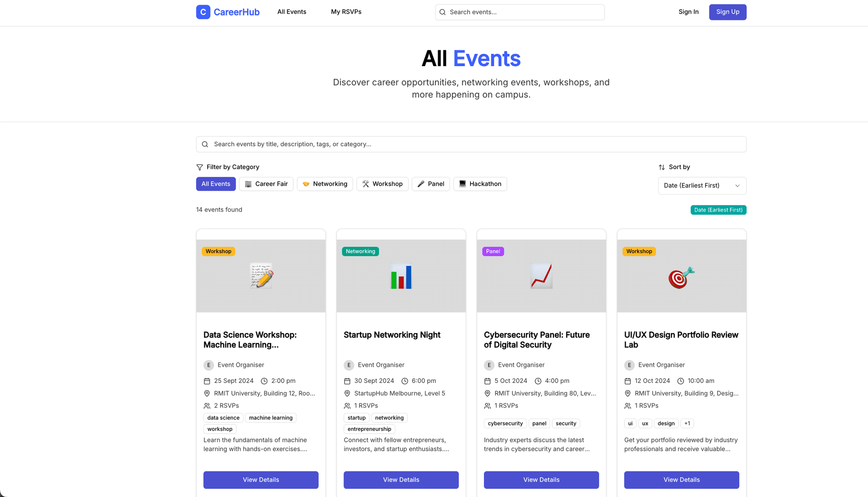Click the Event Organiser avatar on the first card
The height and width of the screenshot is (497, 868).
point(209,365)
